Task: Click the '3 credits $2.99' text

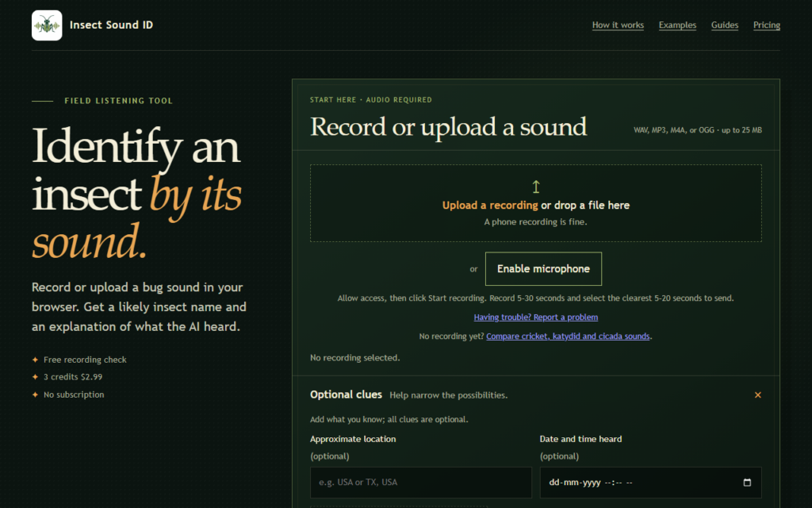Action: (73, 377)
